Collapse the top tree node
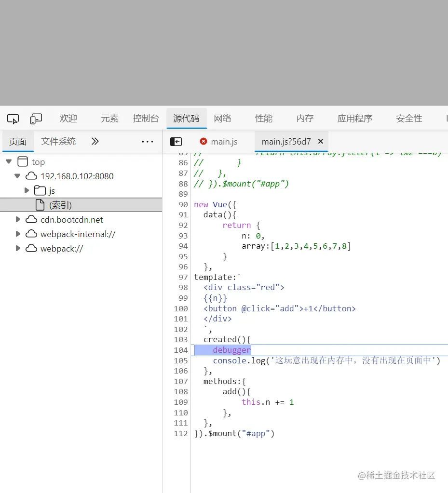The image size is (448, 493). coord(8,161)
